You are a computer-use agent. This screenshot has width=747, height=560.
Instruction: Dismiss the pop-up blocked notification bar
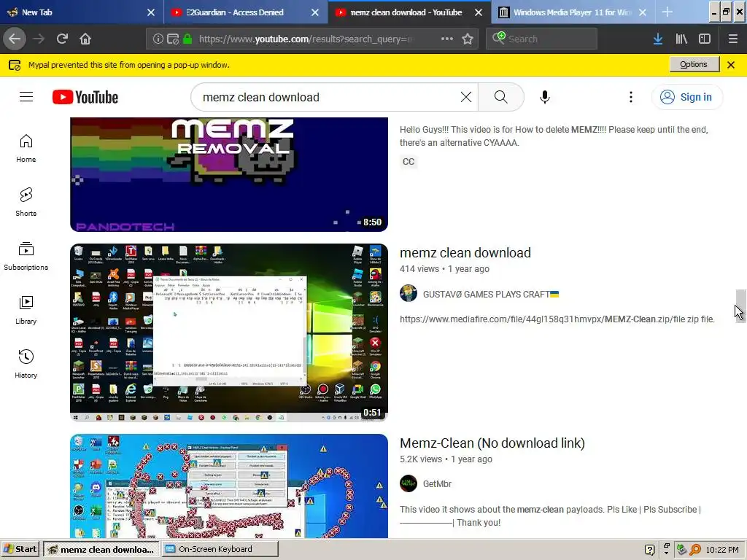(x=731, y=65)
